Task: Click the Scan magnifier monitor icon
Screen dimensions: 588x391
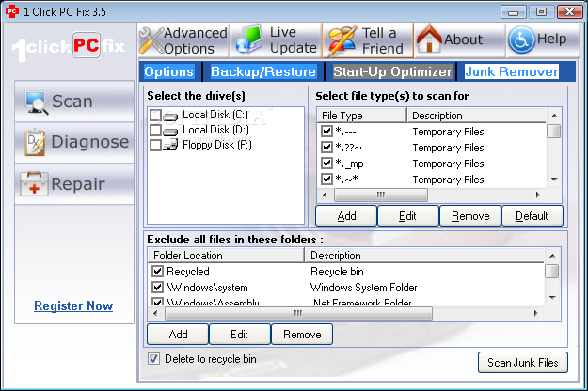Action: point(37,102)
